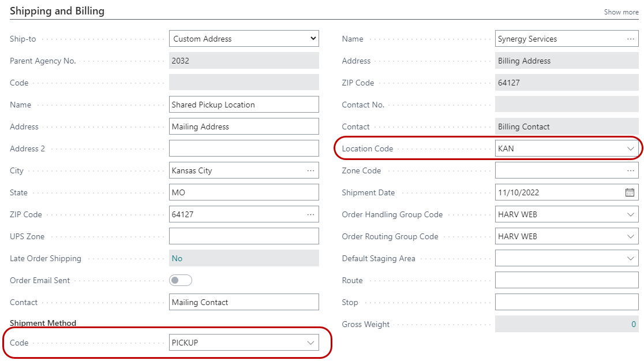Click the Route input field
The image size is (644, 364).
(567, 280)
